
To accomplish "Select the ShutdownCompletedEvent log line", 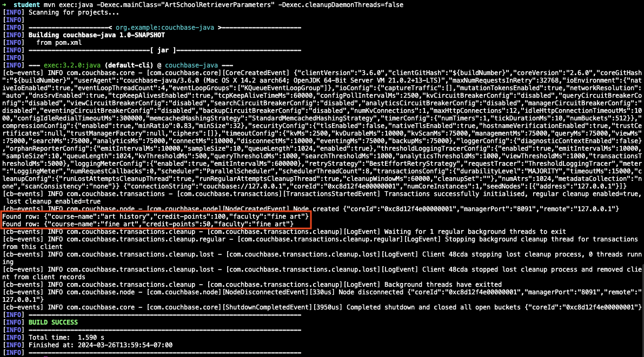I will click(x=216, y=307).
